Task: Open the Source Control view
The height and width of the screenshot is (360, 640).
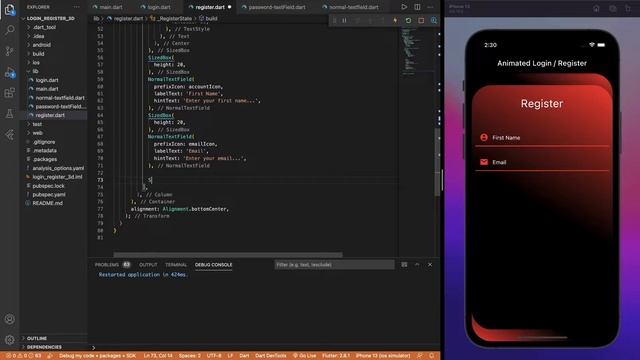Action: (x=9, y=51)
